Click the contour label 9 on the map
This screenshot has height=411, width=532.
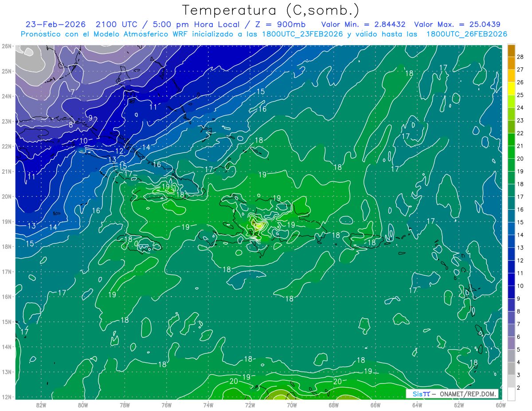[90, 118]
